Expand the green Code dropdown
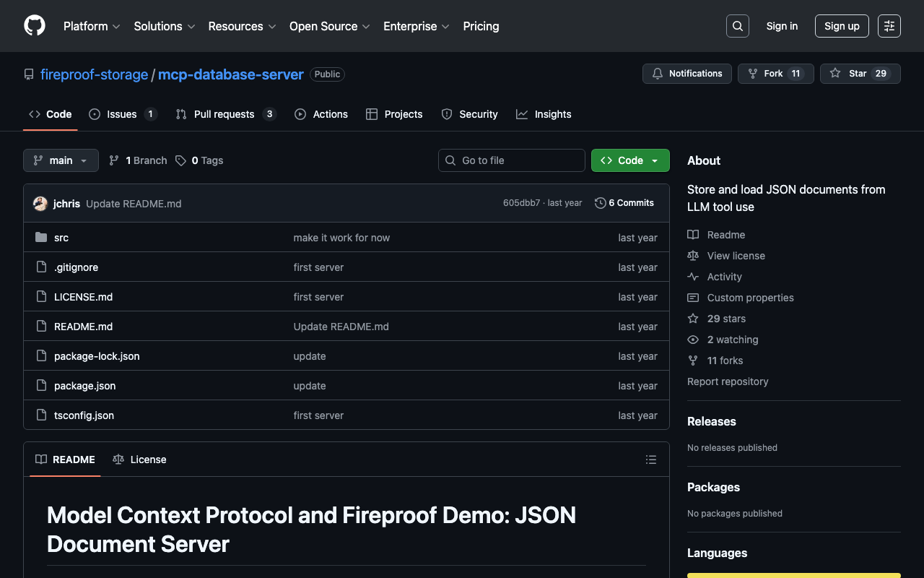This screenshot has height=578, width=924. (629, 160)
